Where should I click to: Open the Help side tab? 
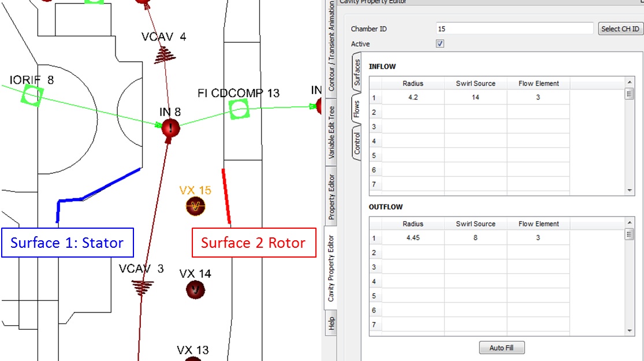point(331,323)
